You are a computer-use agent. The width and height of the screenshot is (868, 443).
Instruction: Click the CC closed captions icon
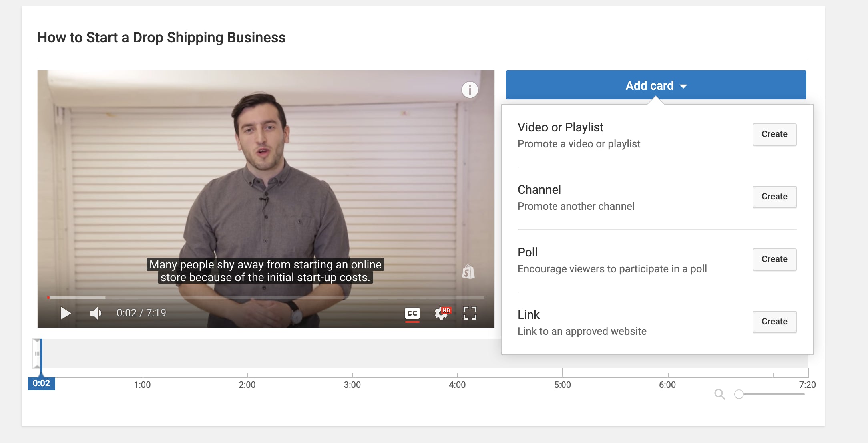(x=412, y=312)
